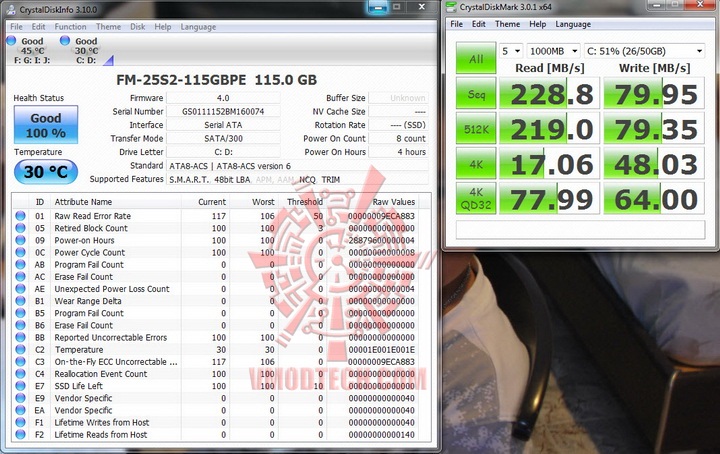The width and height of the screenshot is (720, 454).
Task: Click the CrystalDiskMark title bar app icon
Action: [452, 7]
